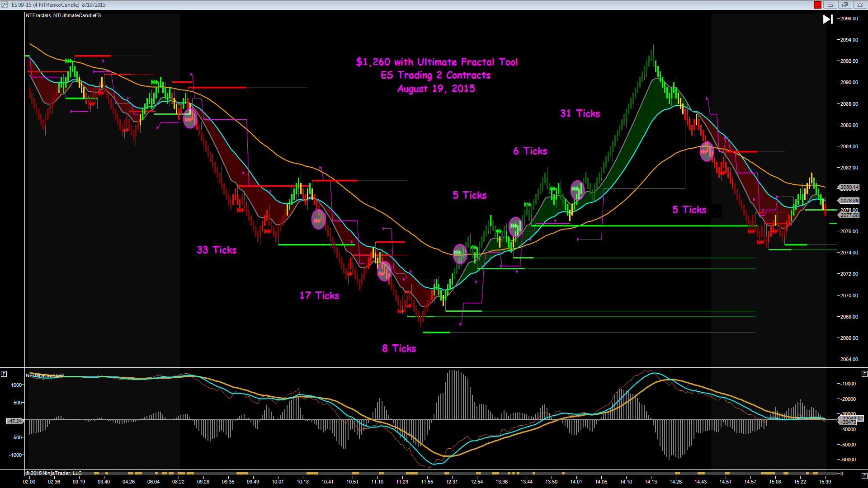Select the 'ES Trading 2 Contracts' annotation

point(435,75)
